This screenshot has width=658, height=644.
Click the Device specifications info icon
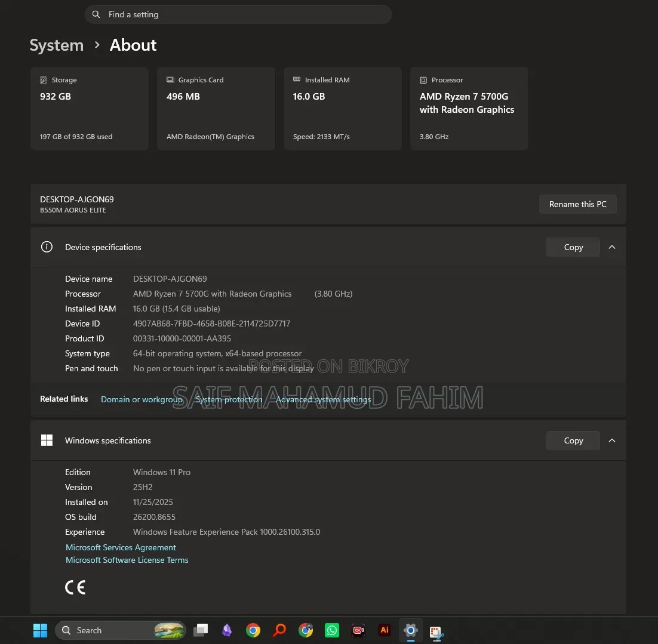(47, 246)
